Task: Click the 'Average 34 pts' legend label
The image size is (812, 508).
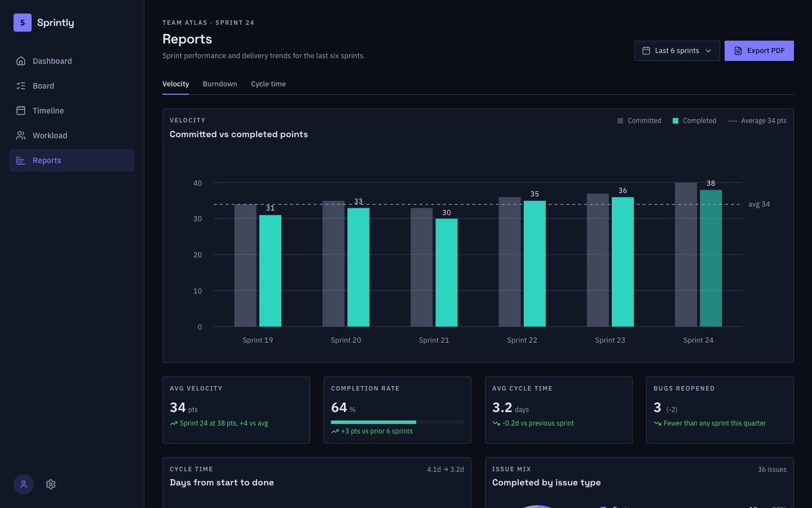Action: click(x=764, y=121)
